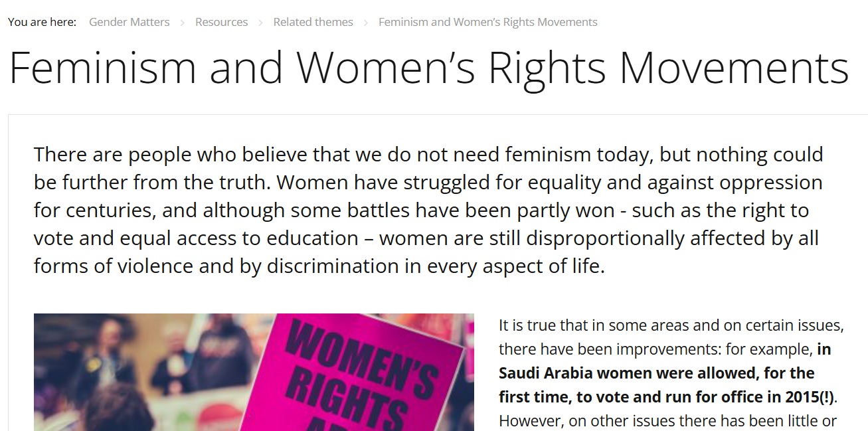Click the 'You are here:' label
The height and width of the screenshot is (431, 868).
pyautogui.click(x=42, y=22)
